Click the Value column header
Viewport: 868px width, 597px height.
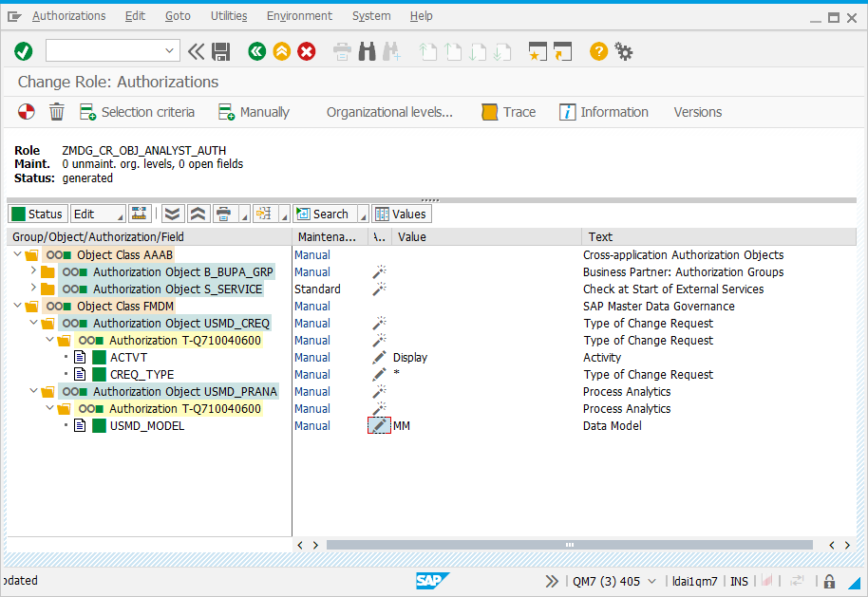pos(486,237)
